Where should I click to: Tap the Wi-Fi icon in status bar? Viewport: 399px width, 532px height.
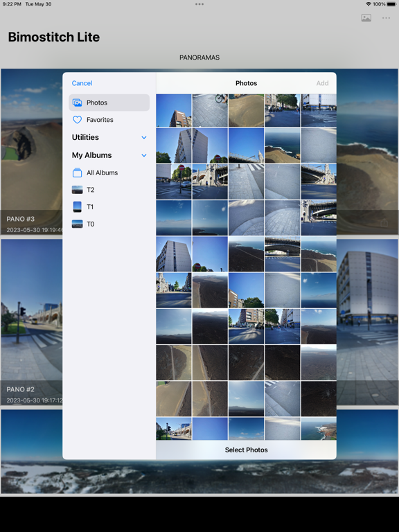(x=369, y=4)
